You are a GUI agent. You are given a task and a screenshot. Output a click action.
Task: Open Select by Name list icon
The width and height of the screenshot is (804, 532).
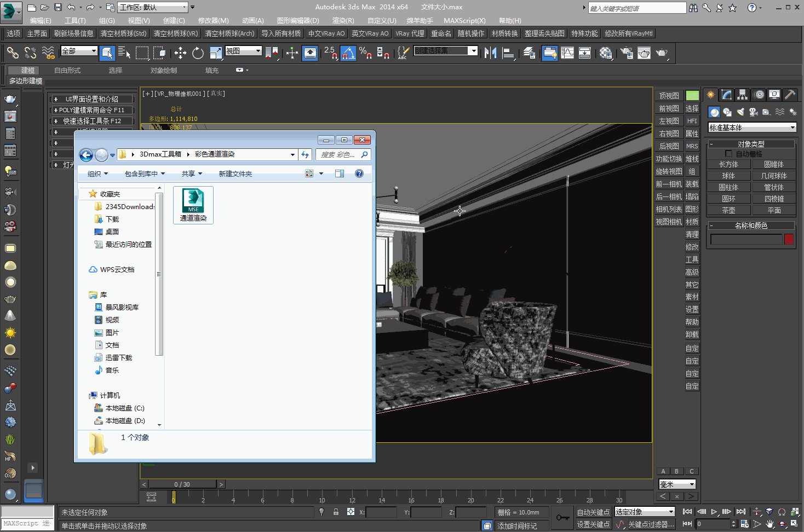pos(124,53)
